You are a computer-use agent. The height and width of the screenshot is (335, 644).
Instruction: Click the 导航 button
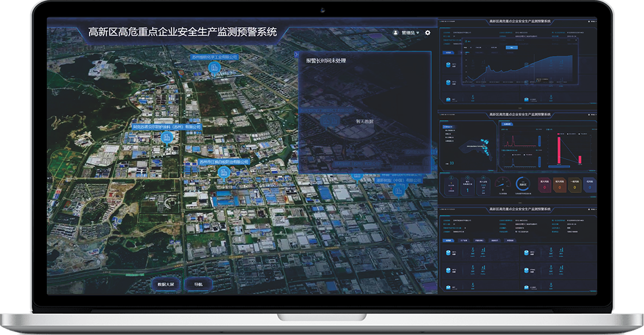pos(193,284)
